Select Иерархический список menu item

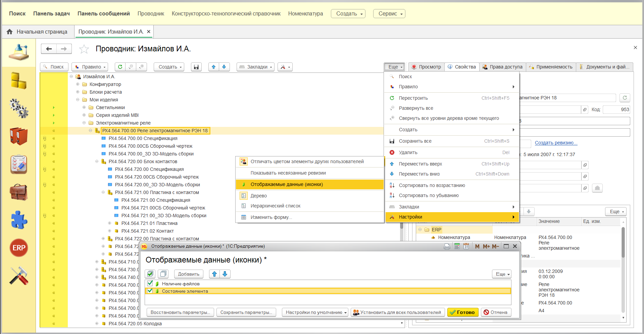pos(275,206)
